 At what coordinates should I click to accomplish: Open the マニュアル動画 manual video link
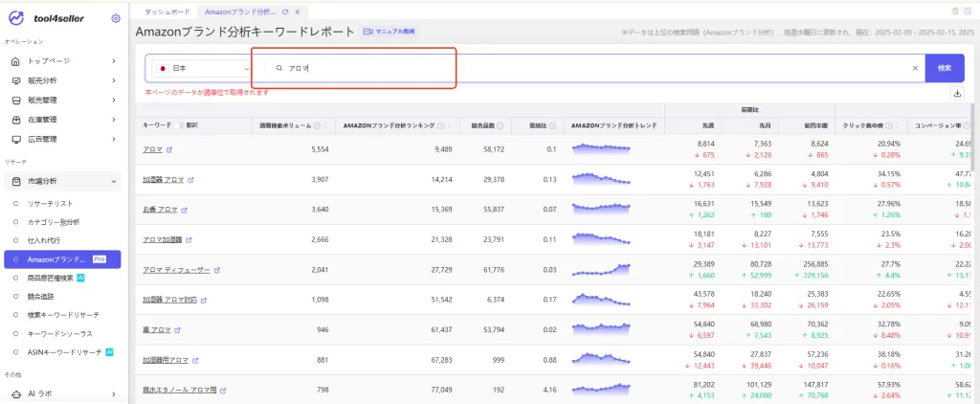point(390,32)
